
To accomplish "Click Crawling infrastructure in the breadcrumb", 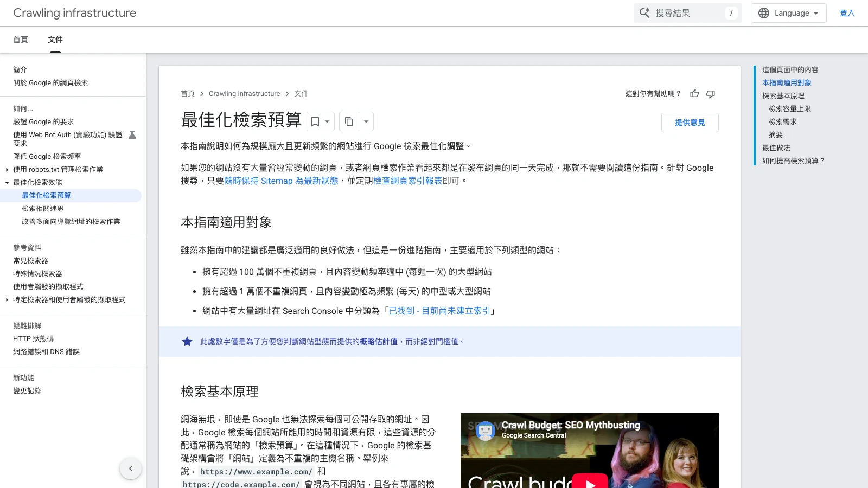I will pos(245,94).
